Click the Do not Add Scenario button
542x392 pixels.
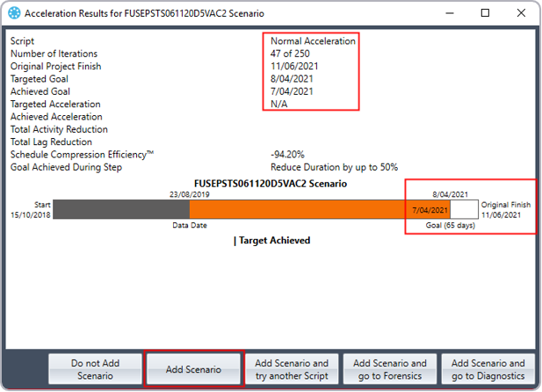click(x=95, y=369)
